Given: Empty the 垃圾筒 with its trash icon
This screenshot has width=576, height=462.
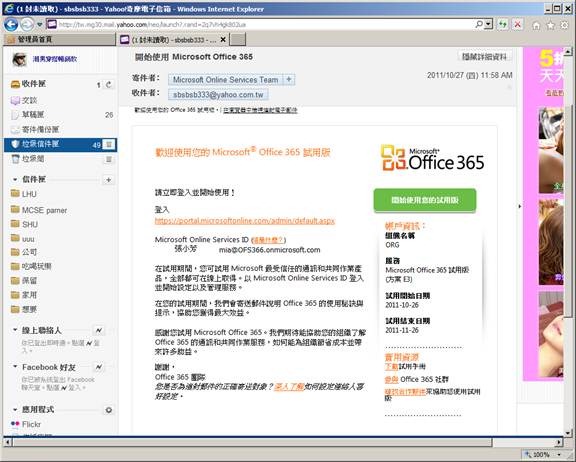Looking at the screenshot, I should tap(109, 159).
